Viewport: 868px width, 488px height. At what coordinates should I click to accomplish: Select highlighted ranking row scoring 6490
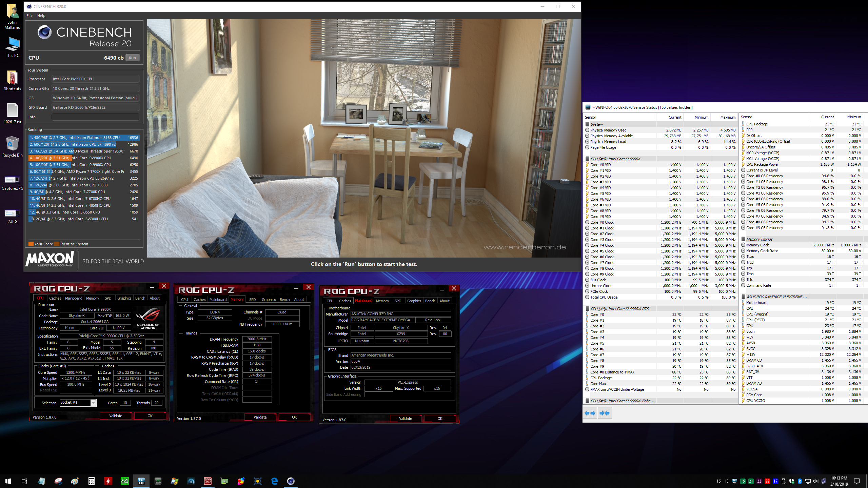coord(84,158)
